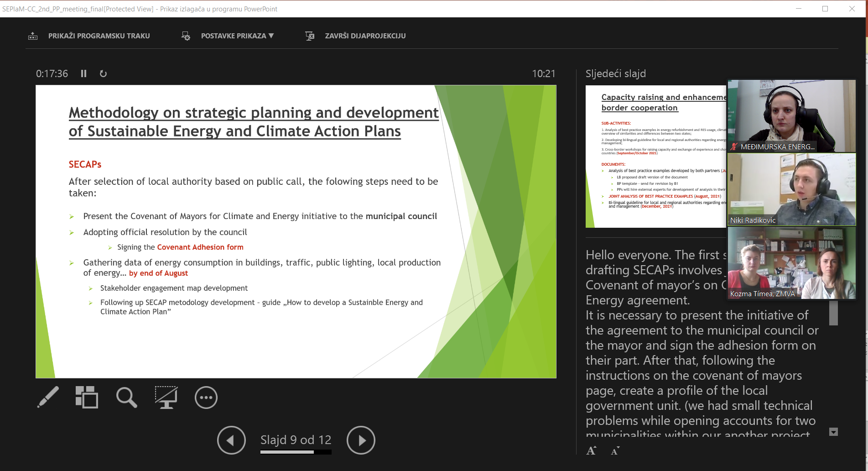The height and width of the screenshot is (471, 868).
Task: Minimize the PowerPoint presenter window
Action: 799,9
